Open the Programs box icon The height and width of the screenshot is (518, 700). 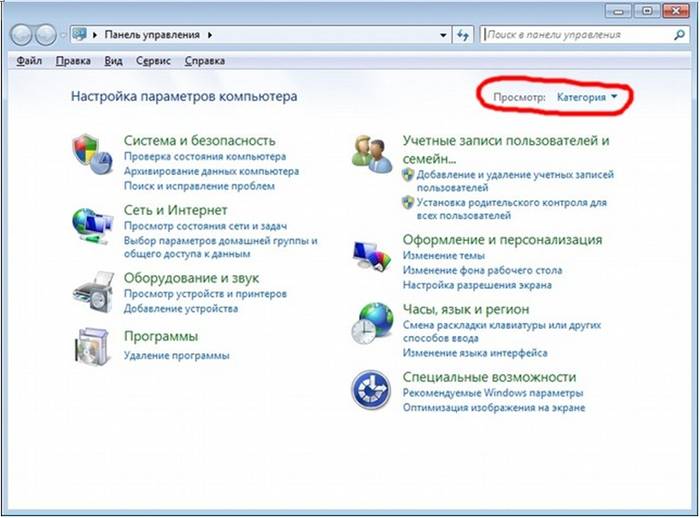tap(92, 347)
